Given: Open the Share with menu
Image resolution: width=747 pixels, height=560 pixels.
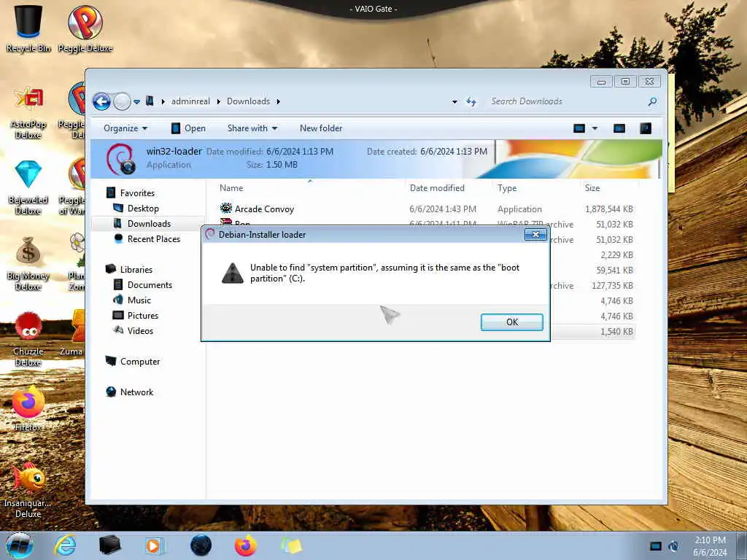Looking at the screenshot, I should click(x=252, y=128).
